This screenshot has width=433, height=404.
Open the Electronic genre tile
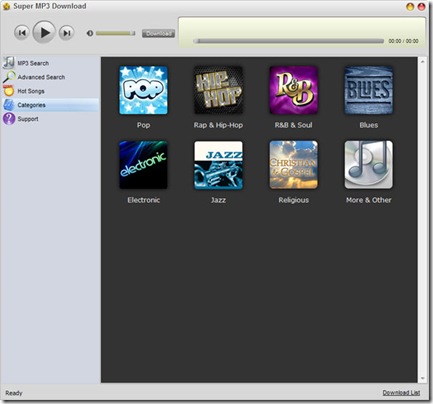143,165
